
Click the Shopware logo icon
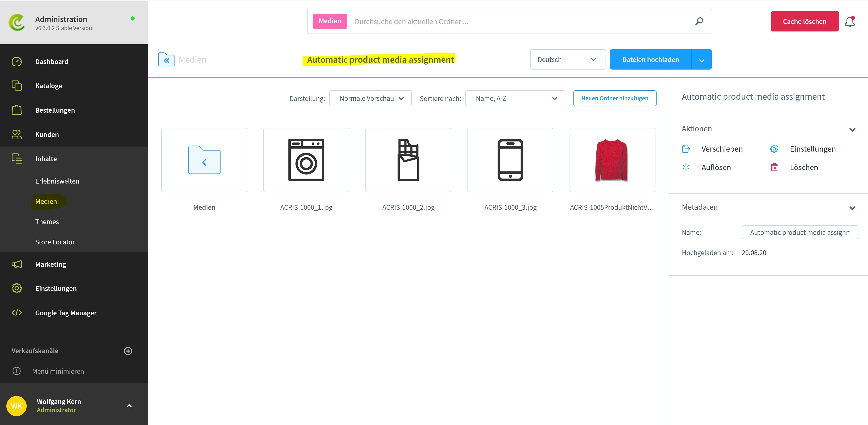[17, 23]
